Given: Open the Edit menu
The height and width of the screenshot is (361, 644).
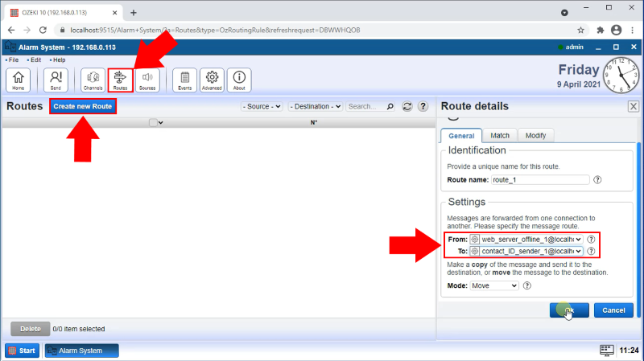Looking at the screenshot, I should point(34,59).
